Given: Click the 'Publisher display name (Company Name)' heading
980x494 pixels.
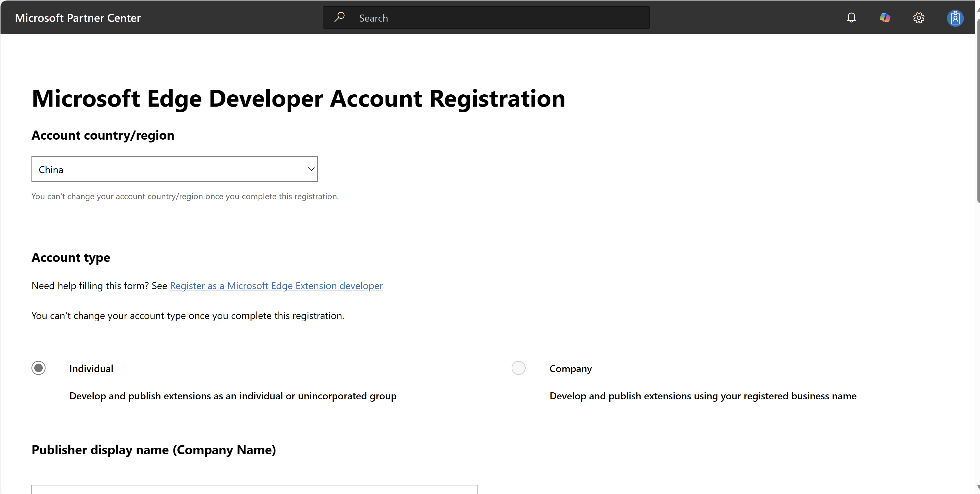Looking at the screenshot, I should (x=154, y=450).
